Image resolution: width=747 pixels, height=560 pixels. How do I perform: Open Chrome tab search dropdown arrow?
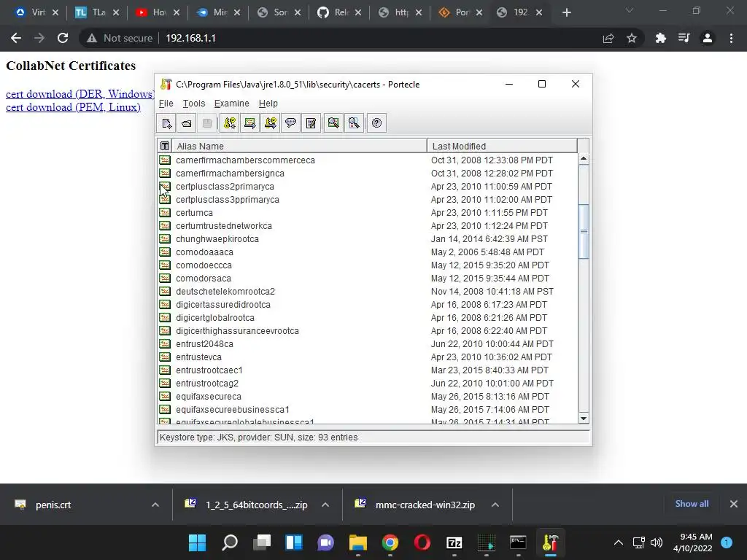(630, 10)
